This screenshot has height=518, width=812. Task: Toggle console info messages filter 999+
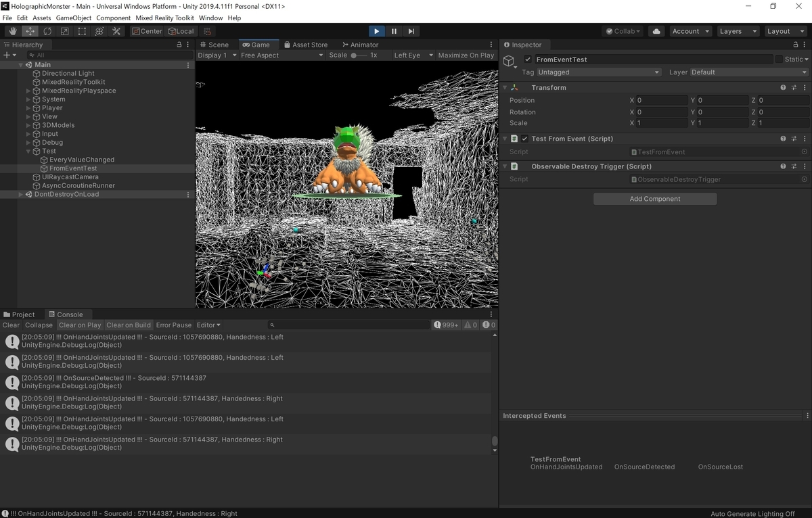[446, 325]
